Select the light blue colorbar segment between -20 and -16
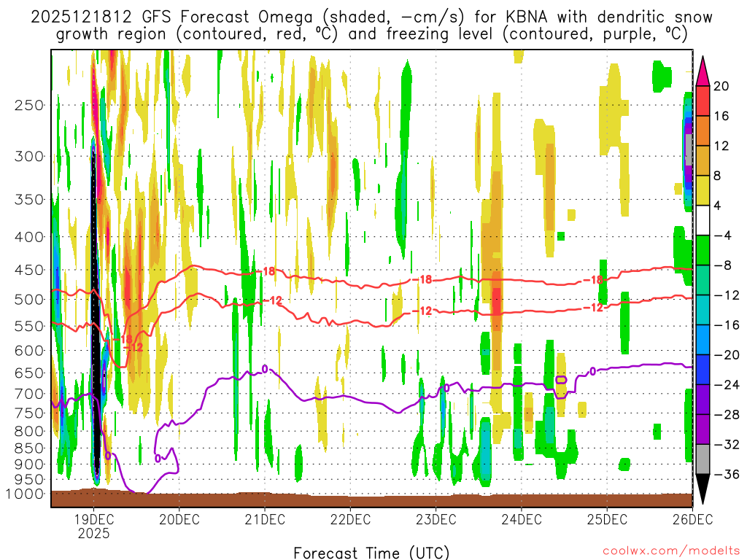 click(703, 340)
